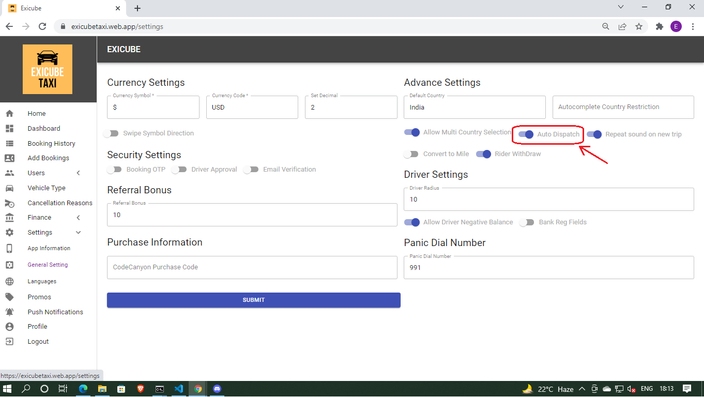The image size is (704, 397).
Task: Click the Exicube Taxi logo
Action: click(48, 69)
